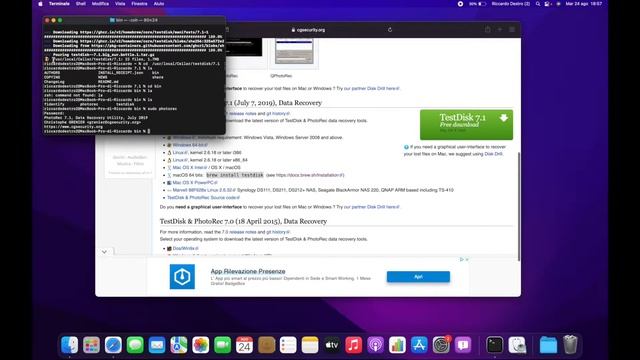Screen dimensions: 640x360
Task: Click QPhotoRec screenshot thumbnail
Action: (x=294, y=51)
